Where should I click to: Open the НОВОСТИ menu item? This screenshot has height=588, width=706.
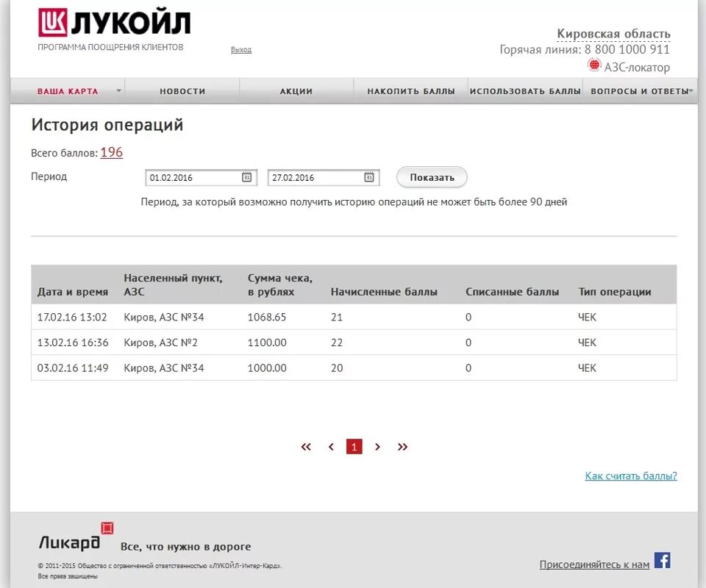point(182,91)
